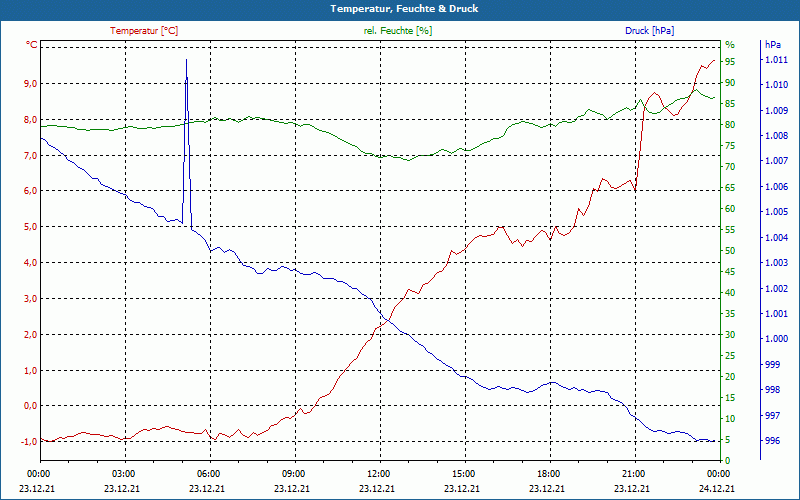Click the '35' humidity axis value

pyautogui.click(x=730, y=314)
